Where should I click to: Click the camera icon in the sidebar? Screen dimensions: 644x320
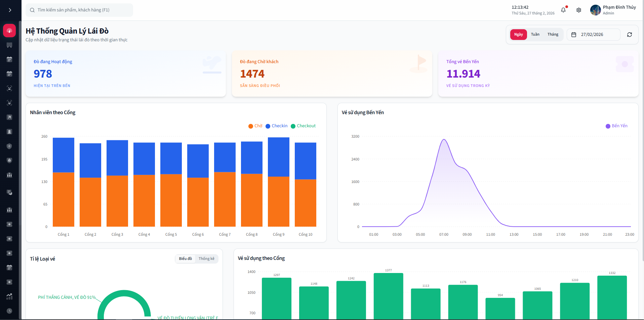(x=9, y=224)
